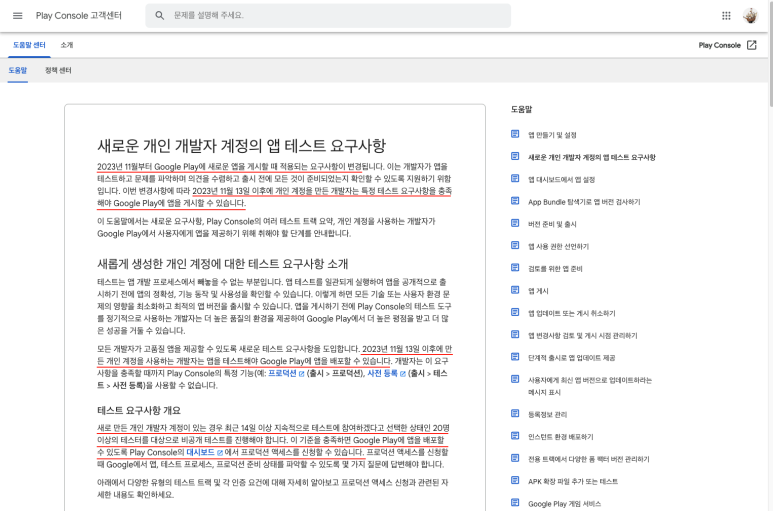Click the article icon for 버전 준비 및 출시

pos(515,223)
